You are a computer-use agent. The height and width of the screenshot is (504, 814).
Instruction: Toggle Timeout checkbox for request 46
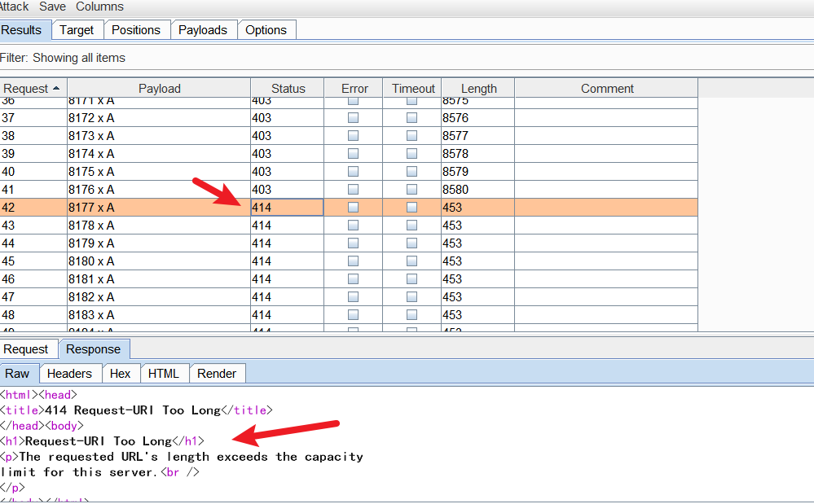[411, 279]
